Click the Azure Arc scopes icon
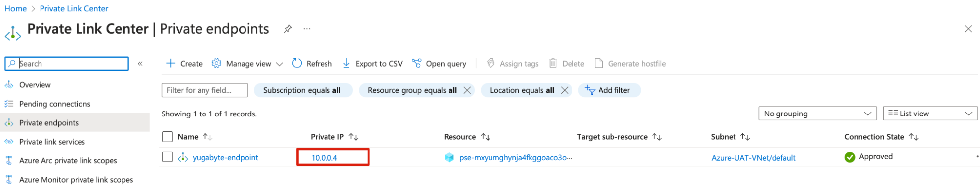Viewport: 980px width, 190px height. click(x=9, y=160)
